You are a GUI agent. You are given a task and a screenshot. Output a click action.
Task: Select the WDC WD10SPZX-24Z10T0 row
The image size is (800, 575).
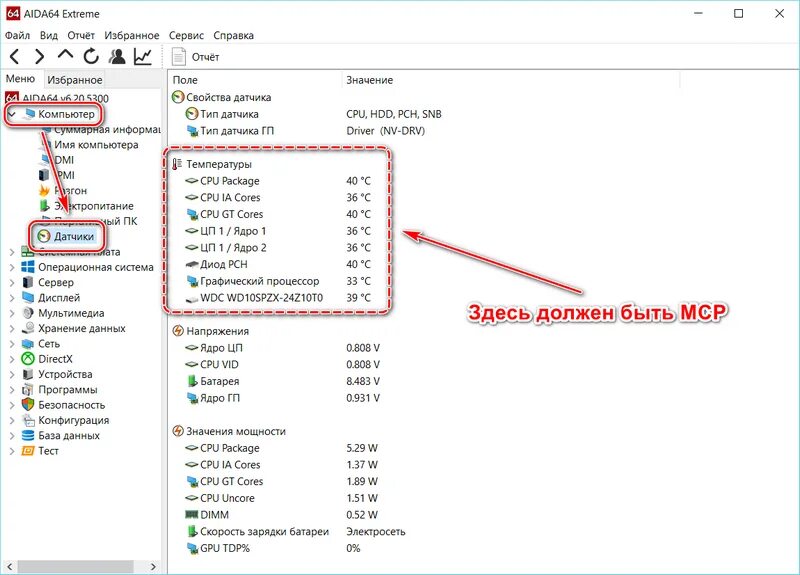(x=279, y=297)
